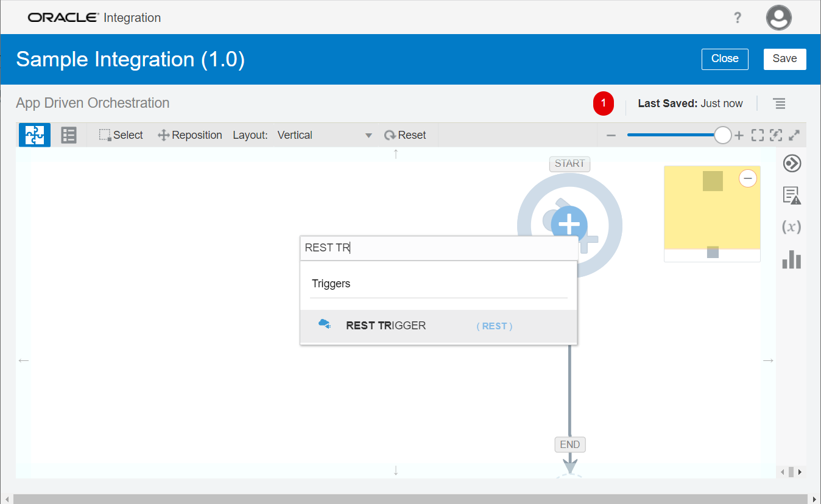Click the Oracle Integration logo
Screen dimensions: 821x504
point(94,18)
